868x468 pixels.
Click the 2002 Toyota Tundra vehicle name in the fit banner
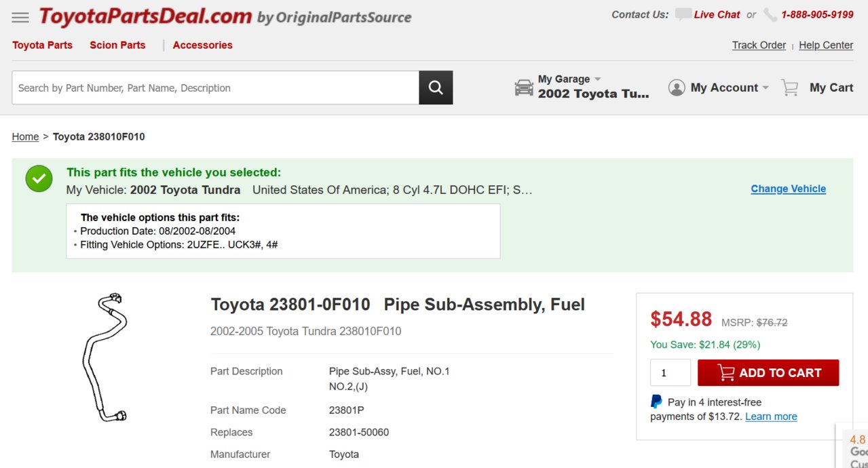[x=185, y=190]
